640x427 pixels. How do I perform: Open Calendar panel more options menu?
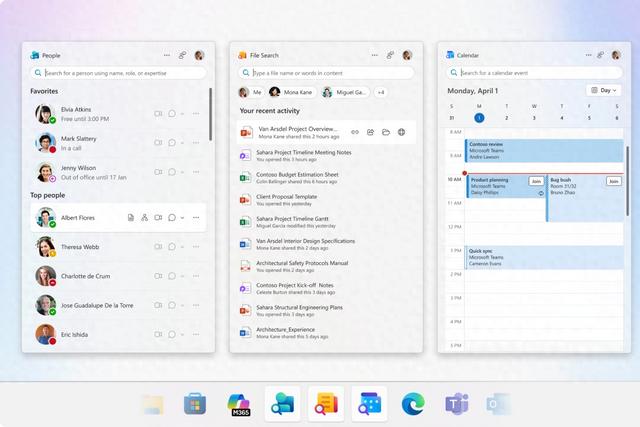tap(589, 55)
